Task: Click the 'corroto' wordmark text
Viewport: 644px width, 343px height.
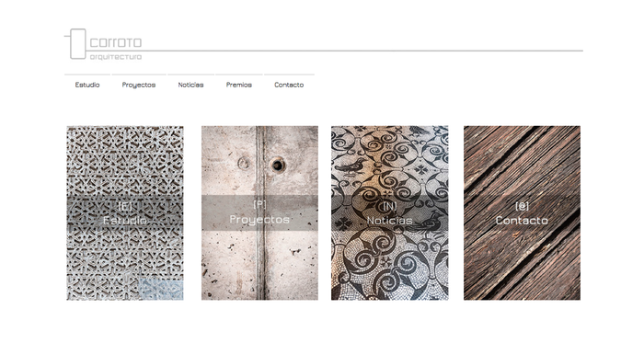Action: tap(115, 42)
